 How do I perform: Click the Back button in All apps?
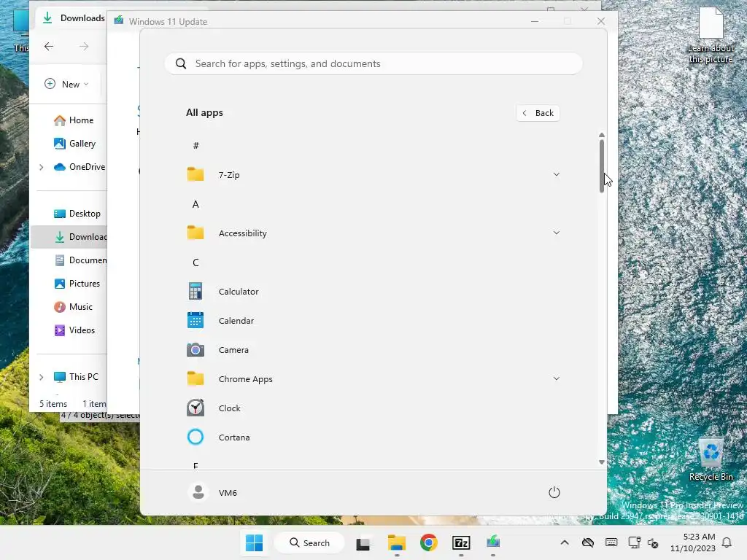click(x=538, y=113)
